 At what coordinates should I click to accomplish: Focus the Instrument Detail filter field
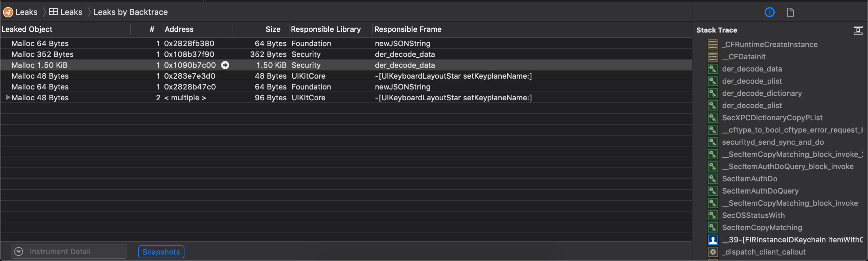pyautogui.click(x=70, y=252)
